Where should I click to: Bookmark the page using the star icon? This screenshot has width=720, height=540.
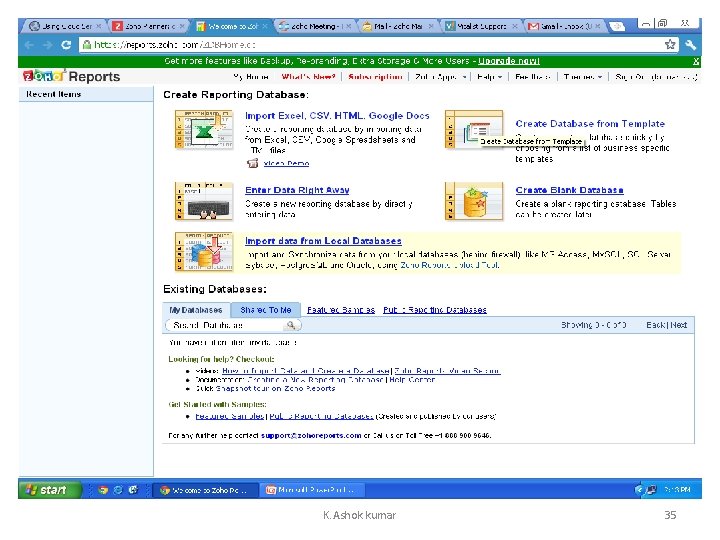670,45
